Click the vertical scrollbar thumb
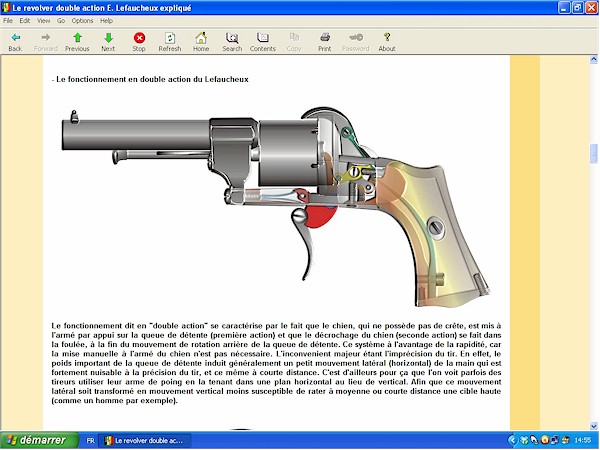This screenshot has height=450, width=600. point(593,153)
